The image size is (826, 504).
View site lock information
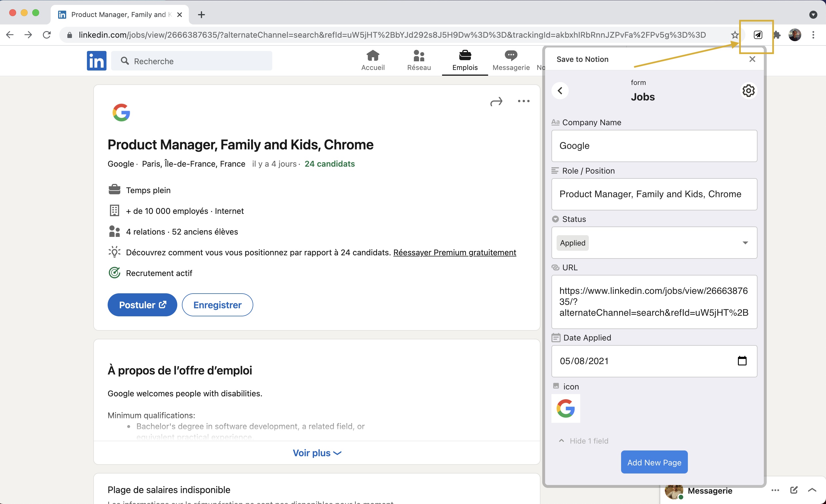69,35
